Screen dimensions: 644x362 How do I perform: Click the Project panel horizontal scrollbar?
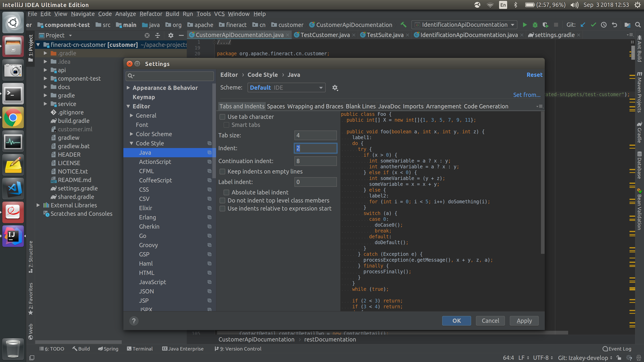[x=78, y=342]
